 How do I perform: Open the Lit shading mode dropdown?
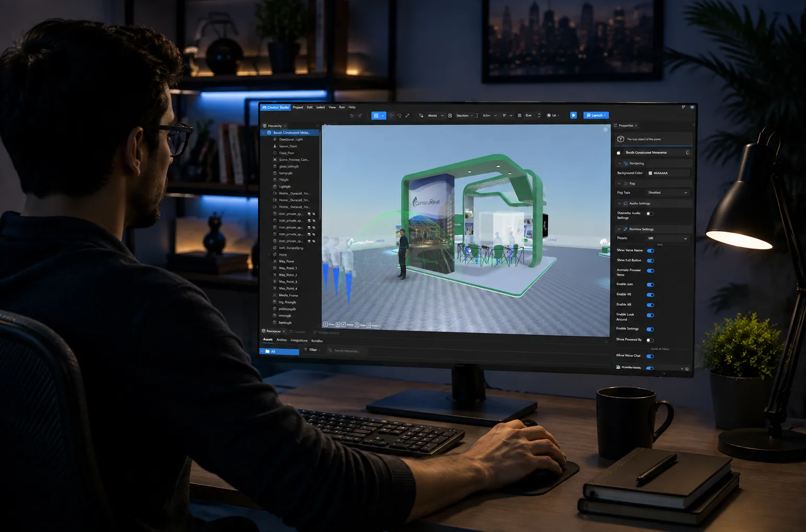tap(553, 115)
